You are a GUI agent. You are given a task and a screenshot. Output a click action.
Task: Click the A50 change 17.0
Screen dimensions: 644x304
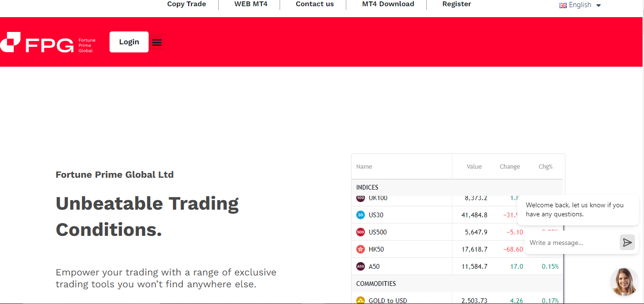pyautogui.click(x=517, y=266)
